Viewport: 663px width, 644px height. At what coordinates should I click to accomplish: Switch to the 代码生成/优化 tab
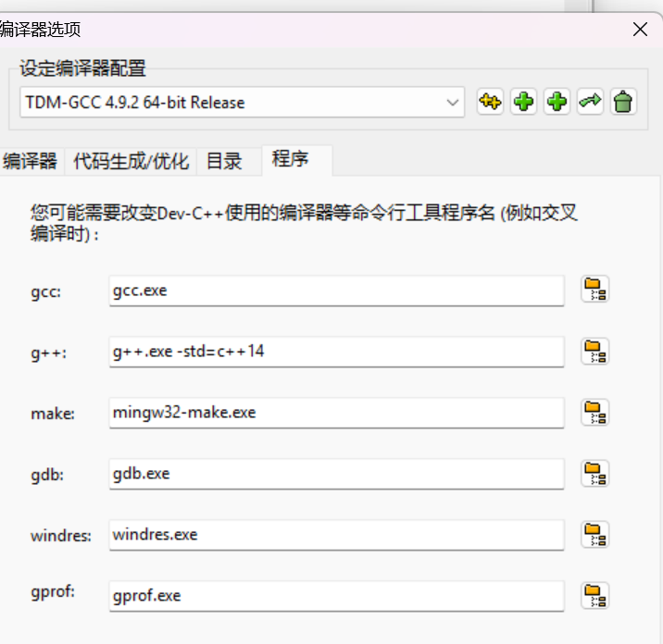tap(131, 161)
